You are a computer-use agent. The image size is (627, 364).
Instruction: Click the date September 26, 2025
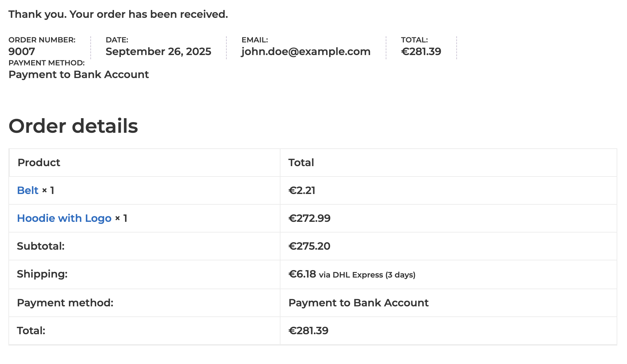[x=158, y=51]
